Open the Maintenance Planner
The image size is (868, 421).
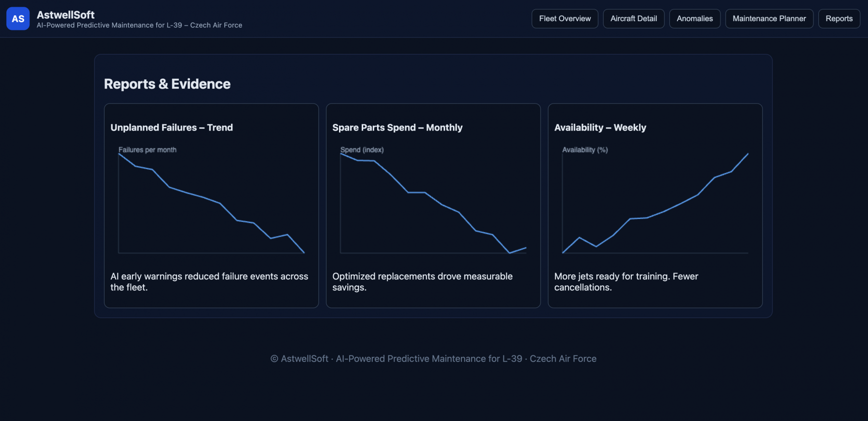click(x=769, y=19)
